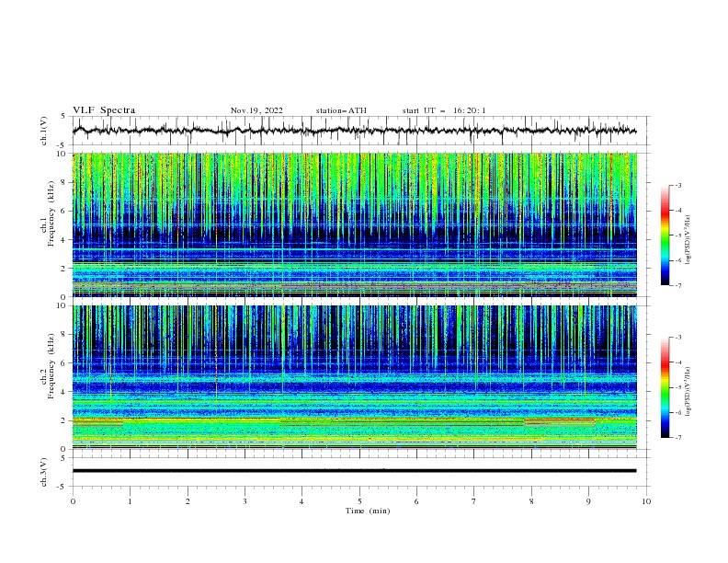The width and height of the screenshot is (728, 563).
Task: Click the "start UT = 16:20:1" text
Action: (x=444, y=110)
